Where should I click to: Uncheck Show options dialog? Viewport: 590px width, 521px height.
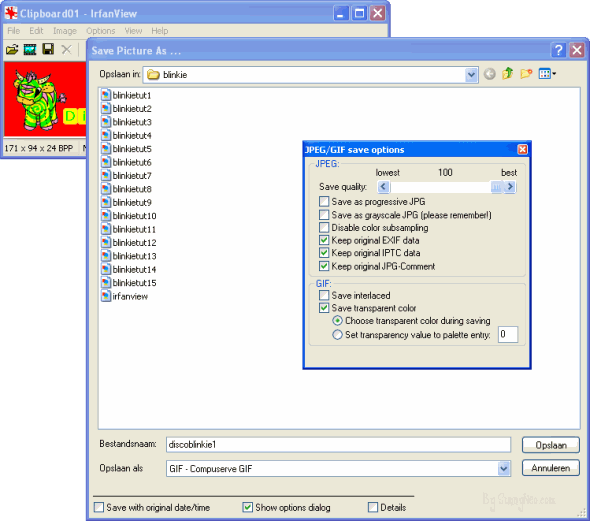[248, 507]
